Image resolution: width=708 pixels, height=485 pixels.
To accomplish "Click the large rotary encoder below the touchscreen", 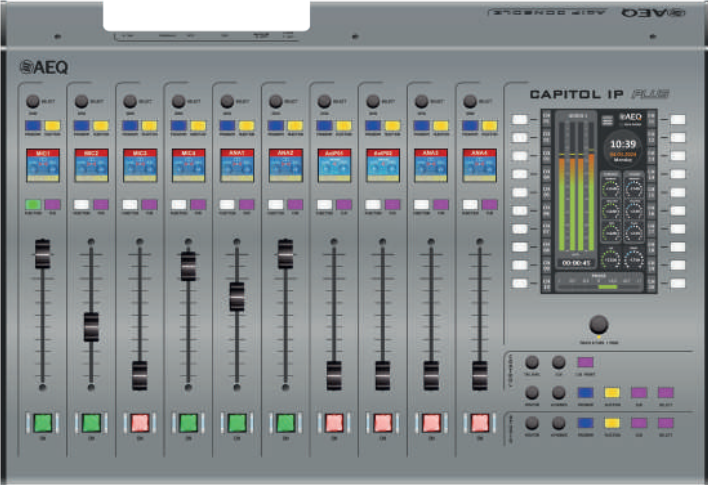I will tap(599, 324).
